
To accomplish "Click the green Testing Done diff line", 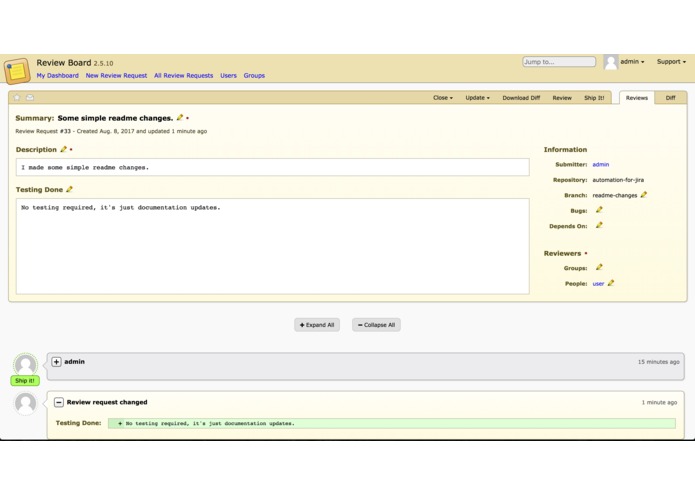I will [392, 424].
